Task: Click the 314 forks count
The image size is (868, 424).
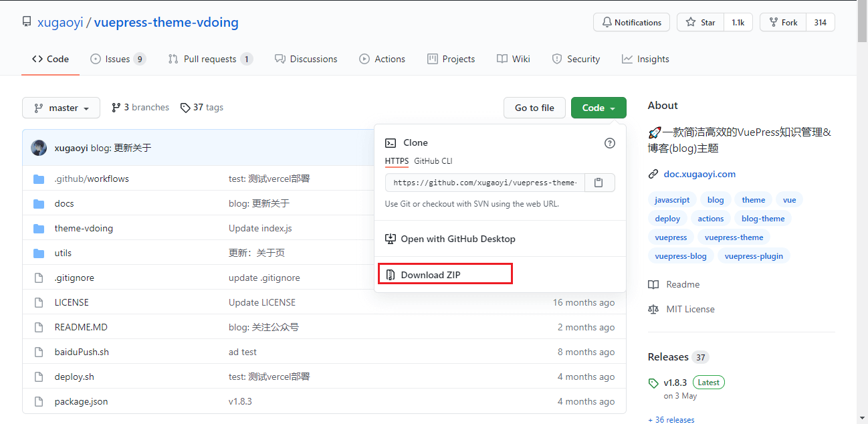Action: (821, 22)
